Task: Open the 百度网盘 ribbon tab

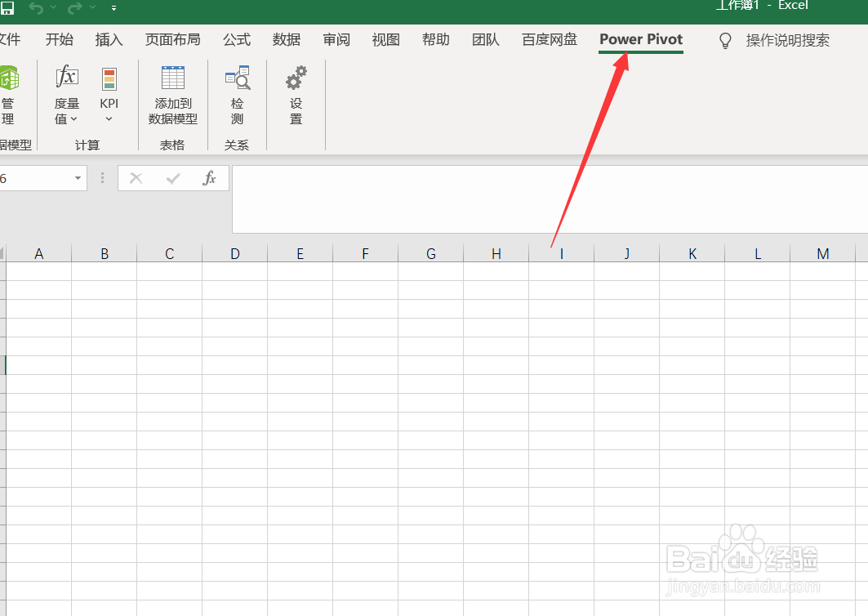Action: [548, 39]
